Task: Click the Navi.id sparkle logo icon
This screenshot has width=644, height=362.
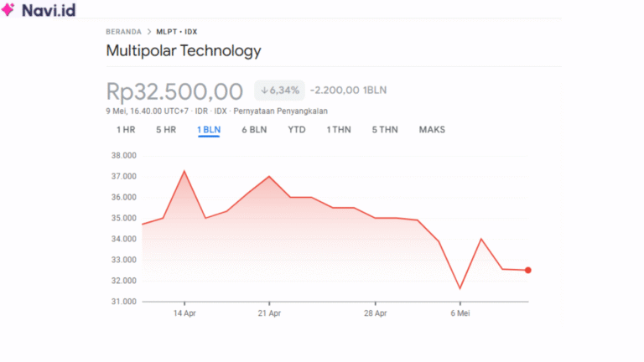Action: pyautogui.click(x=10, y=11)
